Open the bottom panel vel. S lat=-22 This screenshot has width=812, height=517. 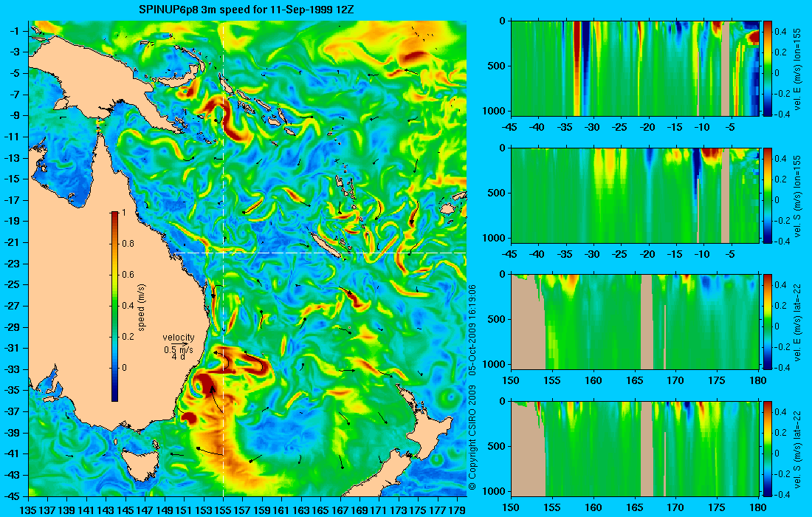pos(635,448)
